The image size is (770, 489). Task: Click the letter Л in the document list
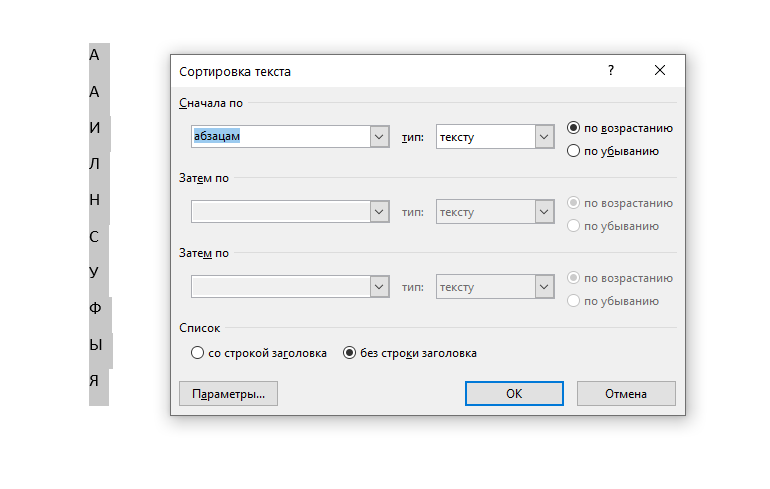click(95, 164)
